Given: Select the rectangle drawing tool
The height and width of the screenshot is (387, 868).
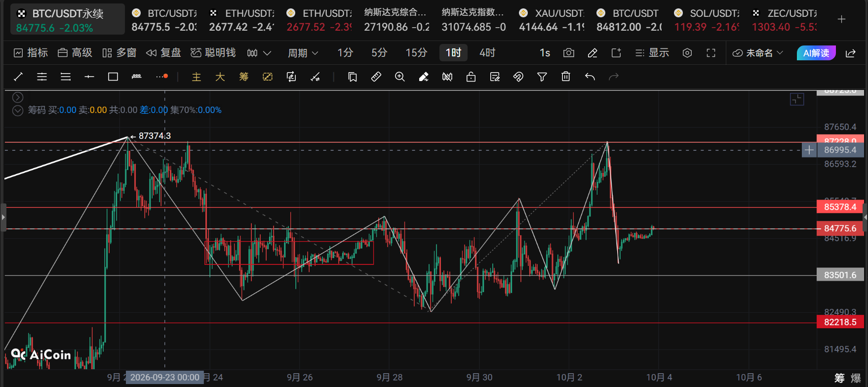Looking at the screenshot, I should pos(113,77).
